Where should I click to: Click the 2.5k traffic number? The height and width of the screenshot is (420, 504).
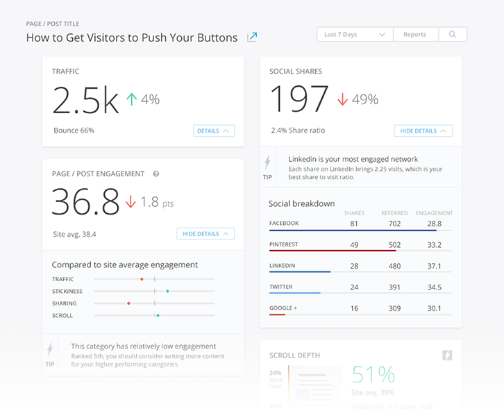[85, 100]
